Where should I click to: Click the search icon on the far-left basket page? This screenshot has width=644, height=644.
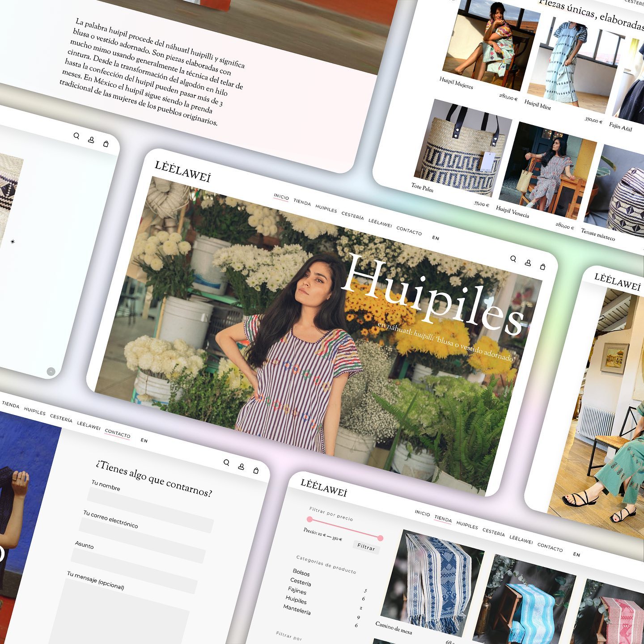pyautogui.click(x=76, y=136)
